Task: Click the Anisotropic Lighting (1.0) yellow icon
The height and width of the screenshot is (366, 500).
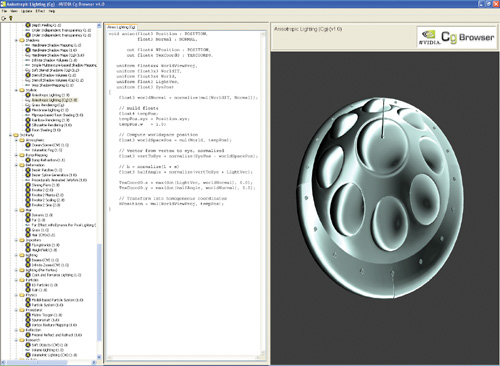Action: click(x=28, y=95)
